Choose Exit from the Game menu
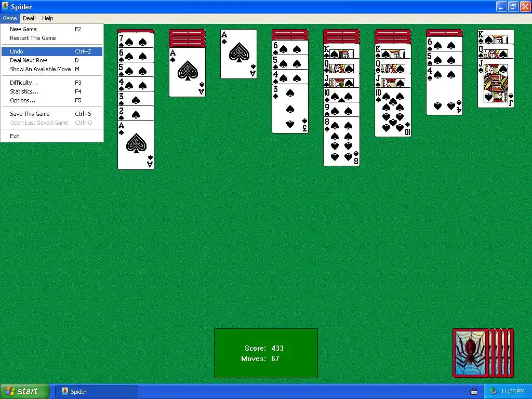The image size is (532, 399). [x=51, y=137]
